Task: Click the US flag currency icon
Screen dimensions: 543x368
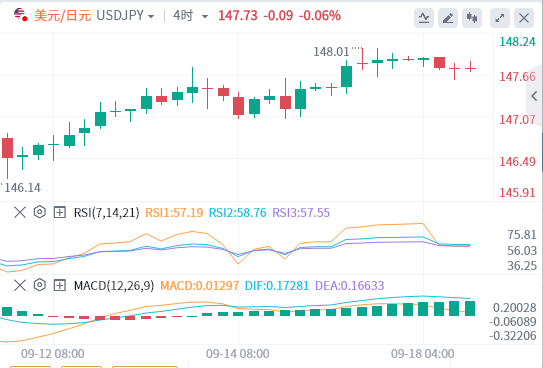Action: point(20,15)
